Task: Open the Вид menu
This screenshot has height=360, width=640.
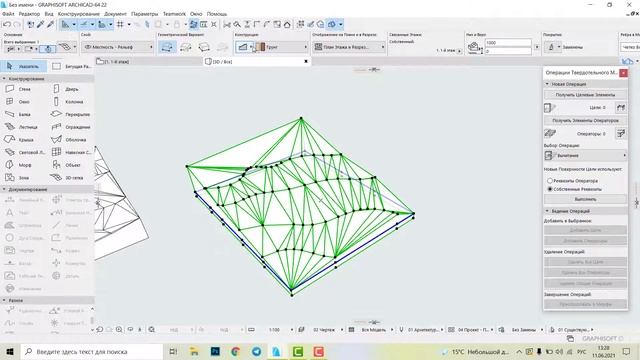Action: click(x=49, y=13)
